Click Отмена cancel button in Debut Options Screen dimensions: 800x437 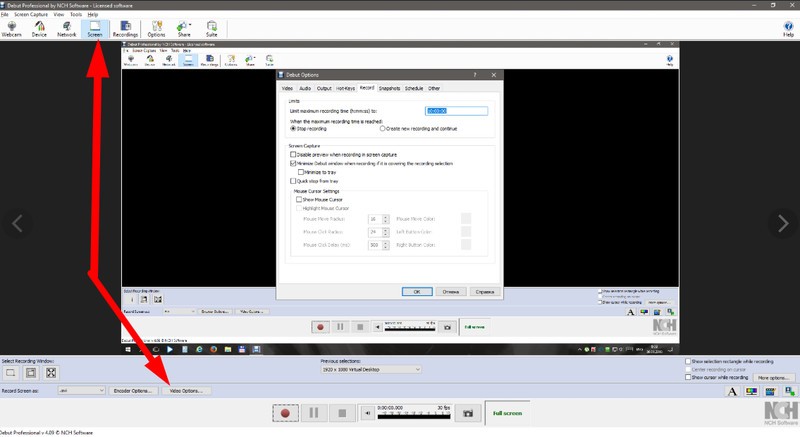pos(451,292)
